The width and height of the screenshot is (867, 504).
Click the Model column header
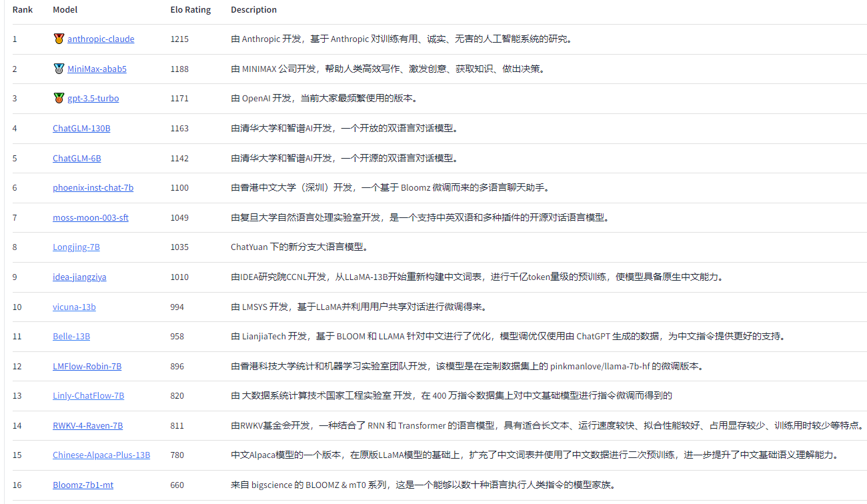[x=65, y=9]
